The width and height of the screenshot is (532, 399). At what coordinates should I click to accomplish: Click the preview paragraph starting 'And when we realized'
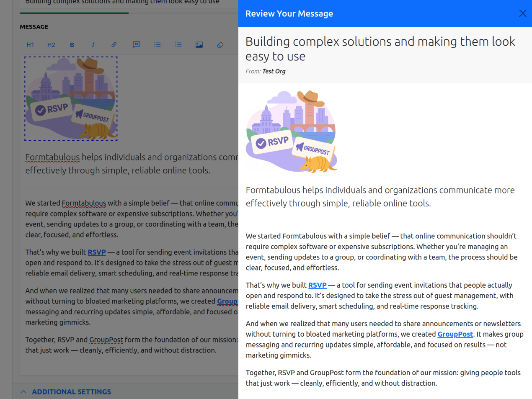pyautogui.click(x=385, y=339)
